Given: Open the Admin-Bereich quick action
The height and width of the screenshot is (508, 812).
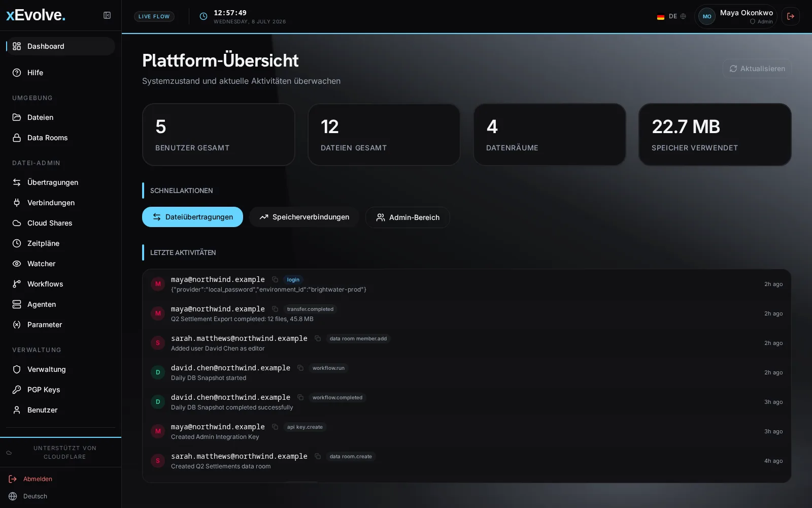Looking at the screenshot, I should tap(408, 217).
